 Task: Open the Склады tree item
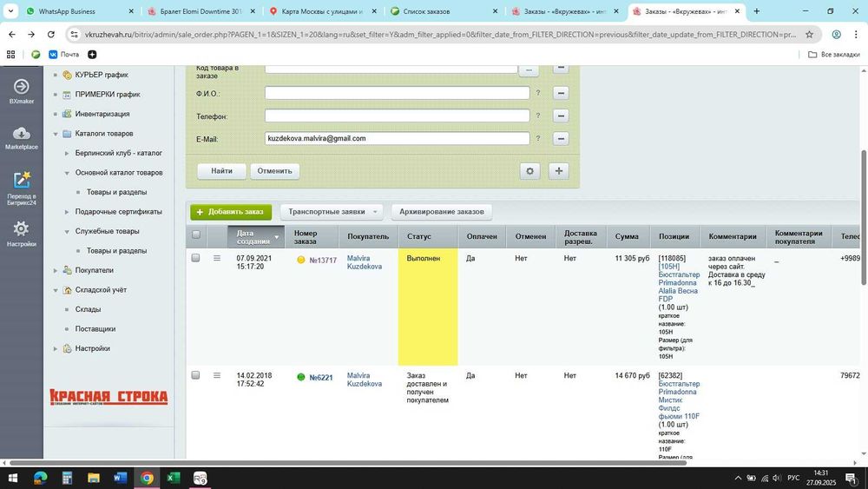point(88,309)
